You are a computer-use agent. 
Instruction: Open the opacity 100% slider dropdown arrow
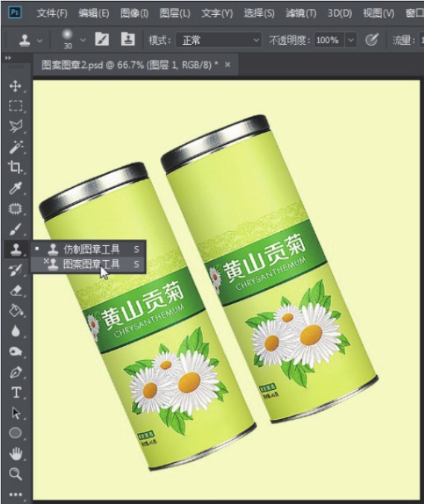[351, 40]
